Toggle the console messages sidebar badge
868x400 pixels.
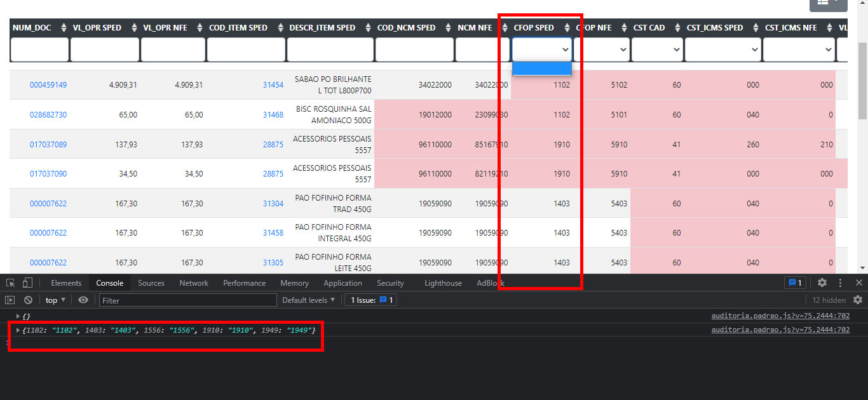click(x=795, y=283)
